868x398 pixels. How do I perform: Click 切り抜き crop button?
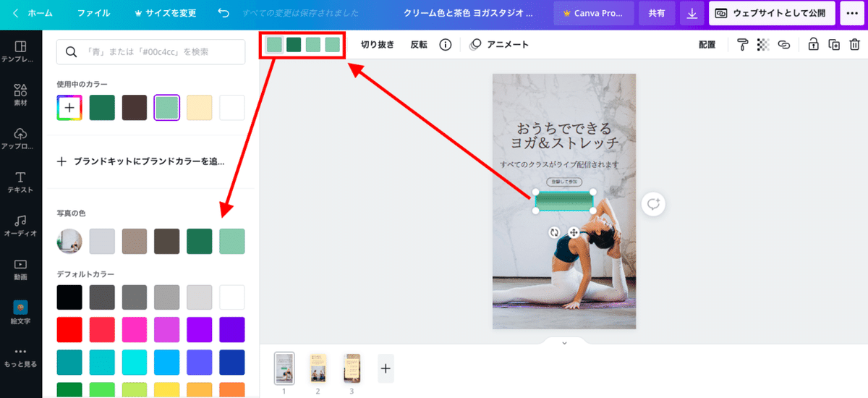(x=378, y=45)
